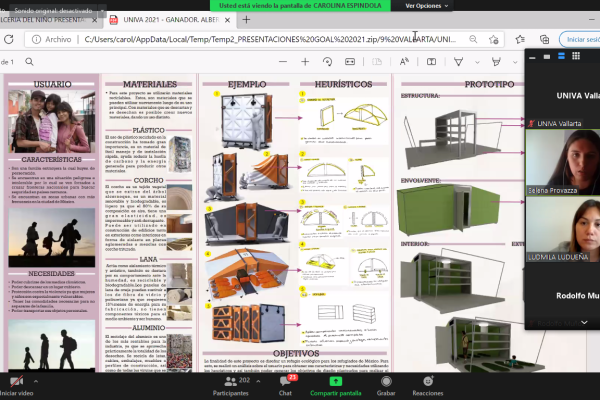Select the LUDMILA LUDUEÑA video tile
The height and width of the screenshot is (400, 600).
tap(563, 230)
